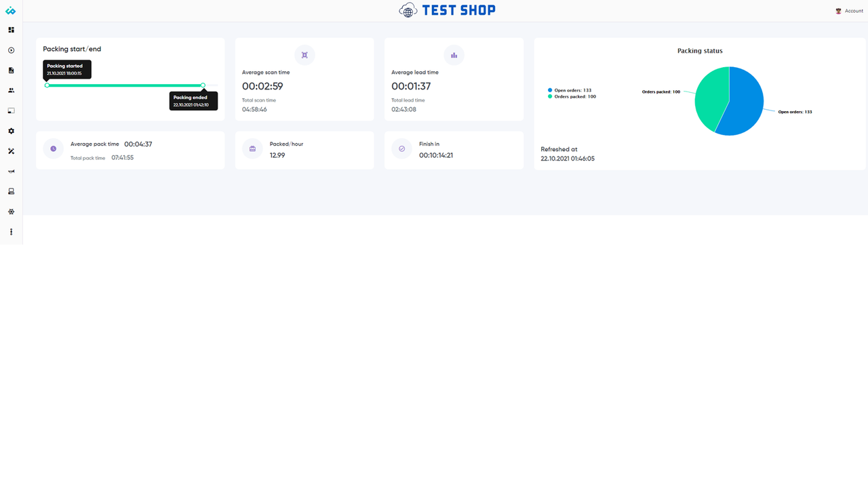
Task: Click the Packing started timeline point
Action: click(47, 85)
